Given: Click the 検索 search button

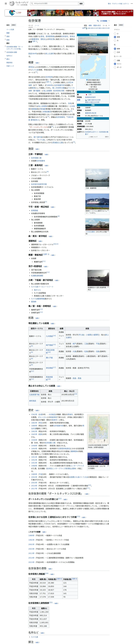Looking at the screenshot, I should click(x=81, y=4).
